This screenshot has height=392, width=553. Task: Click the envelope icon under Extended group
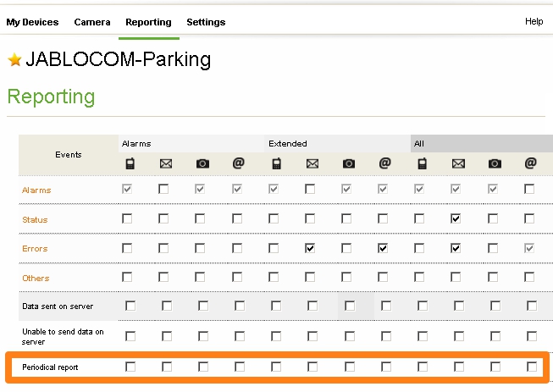(312, 163)
